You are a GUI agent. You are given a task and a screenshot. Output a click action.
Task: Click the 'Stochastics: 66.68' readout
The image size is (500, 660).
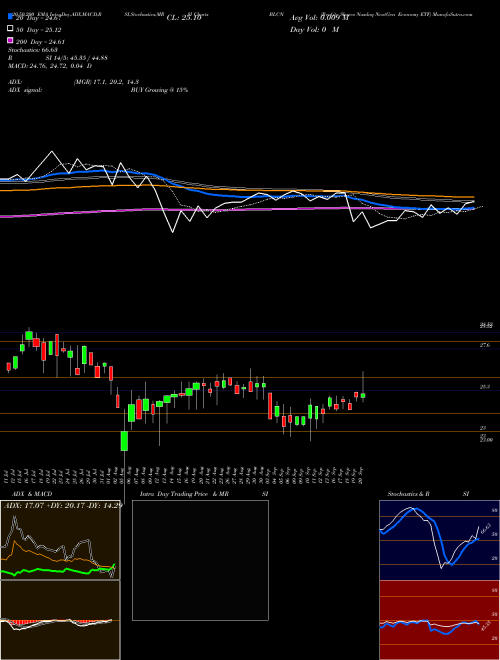[32, 50]
